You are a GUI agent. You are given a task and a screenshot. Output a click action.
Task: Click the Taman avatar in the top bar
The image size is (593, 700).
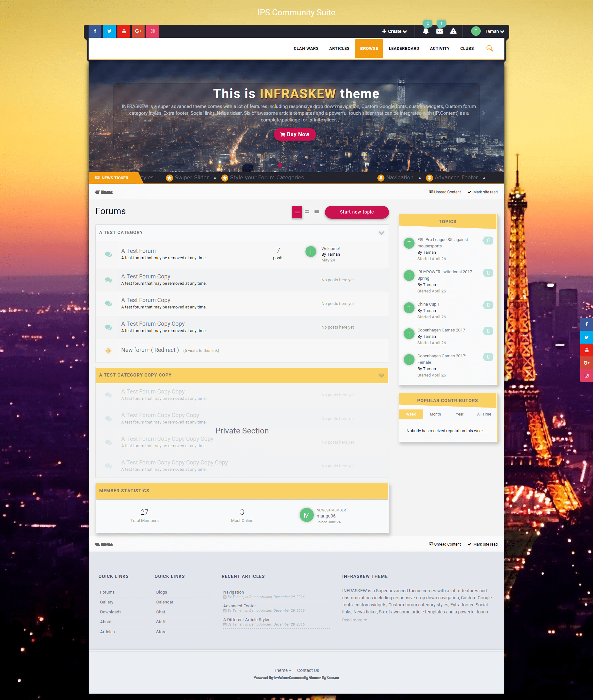click(x=476, y=31)
